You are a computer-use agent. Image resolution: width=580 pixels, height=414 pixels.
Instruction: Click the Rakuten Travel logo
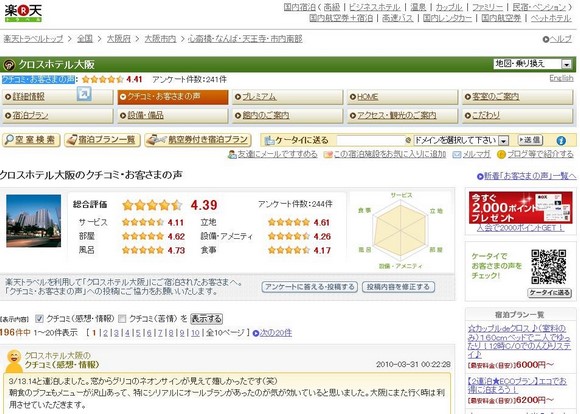click(x=23, y=13)
